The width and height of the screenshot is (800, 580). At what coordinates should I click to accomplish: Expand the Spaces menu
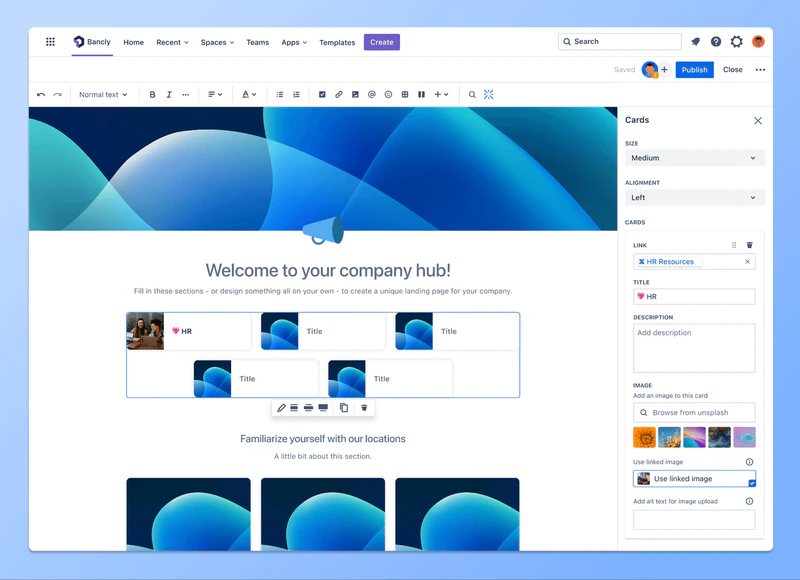tap(217, 42)
